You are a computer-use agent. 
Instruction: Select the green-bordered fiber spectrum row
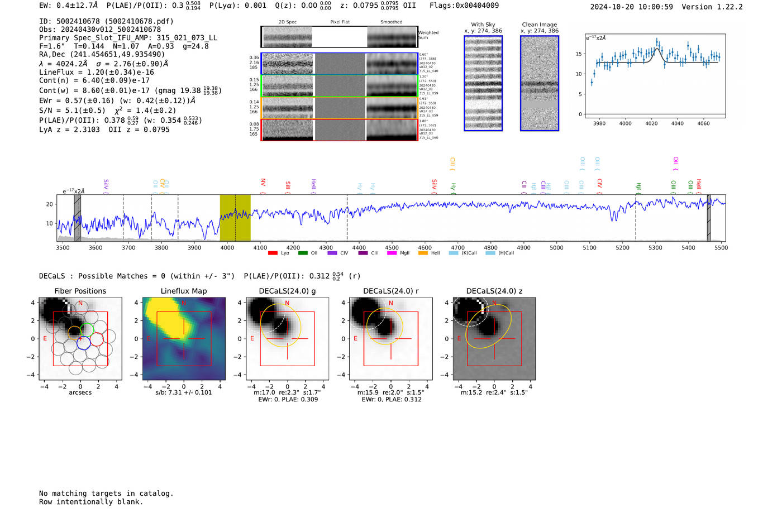click(x=340, y=86)
